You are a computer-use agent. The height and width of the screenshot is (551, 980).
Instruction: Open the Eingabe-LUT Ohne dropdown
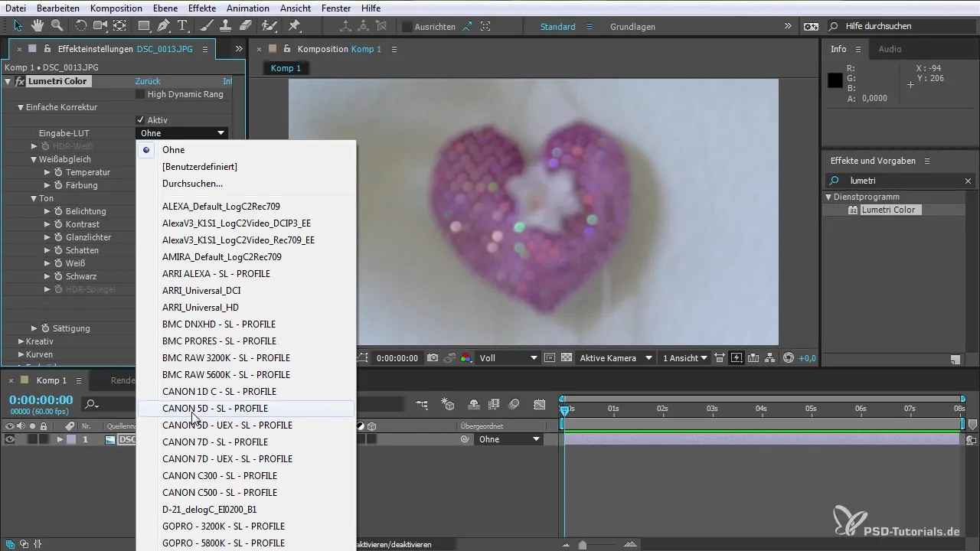(x=182, y=133)
